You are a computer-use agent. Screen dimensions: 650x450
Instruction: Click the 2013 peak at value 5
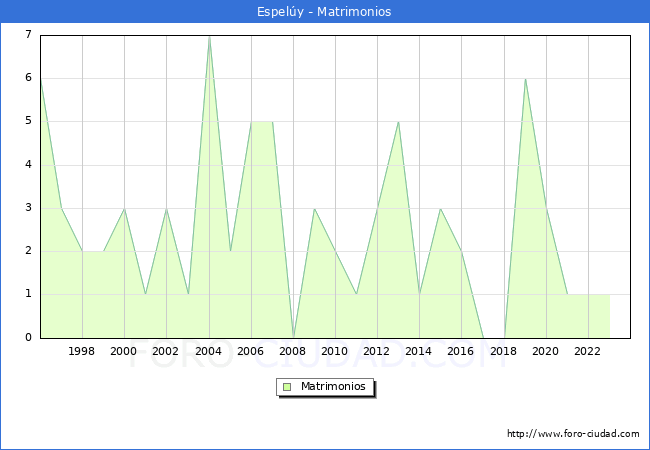click(398, 122)
